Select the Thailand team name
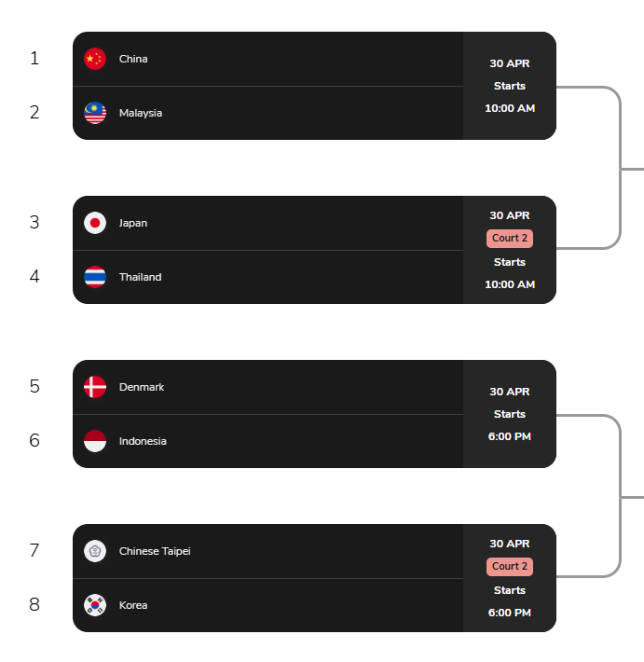 (140, 277)
